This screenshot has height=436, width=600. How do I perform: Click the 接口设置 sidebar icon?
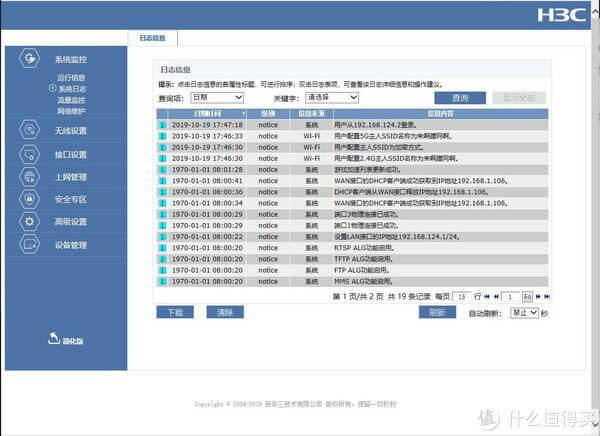31,154
